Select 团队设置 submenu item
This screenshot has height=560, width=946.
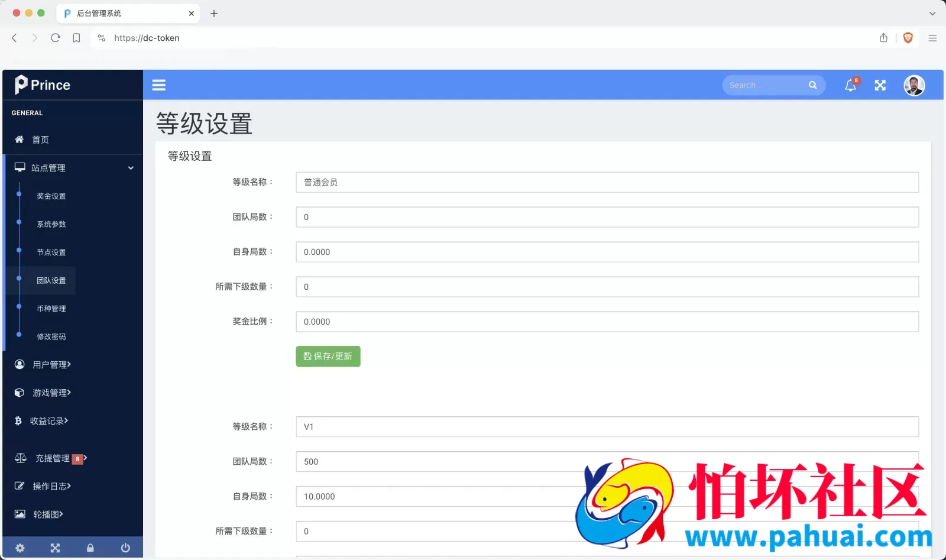click(x=51, y=280)
